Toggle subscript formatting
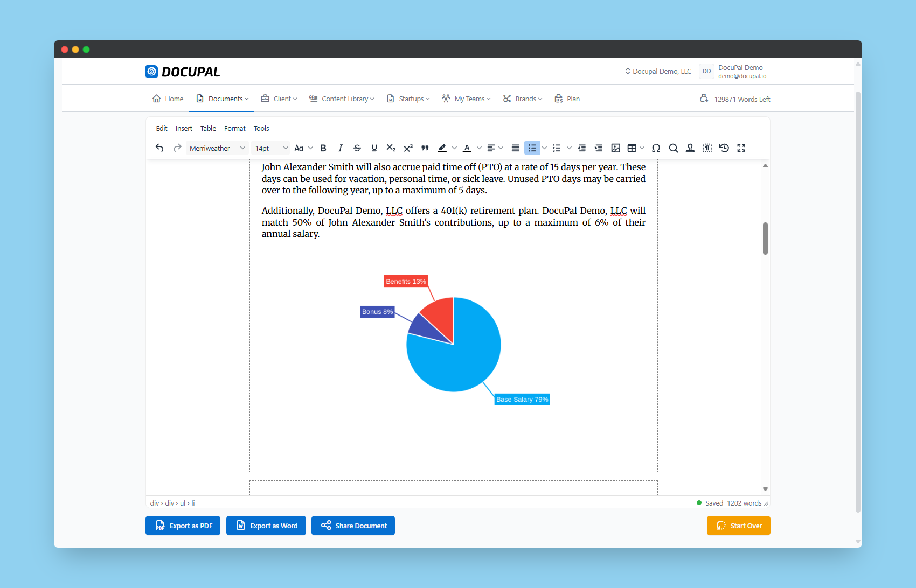The width and height of the screenshot is (916, 588). pyautogui.click(x=391, y=148)
